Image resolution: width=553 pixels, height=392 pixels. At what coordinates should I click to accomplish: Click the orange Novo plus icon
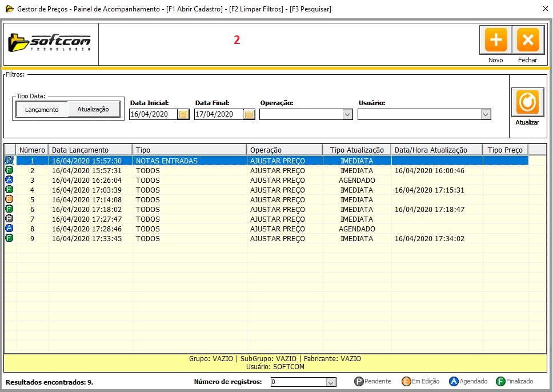[495, 41]
